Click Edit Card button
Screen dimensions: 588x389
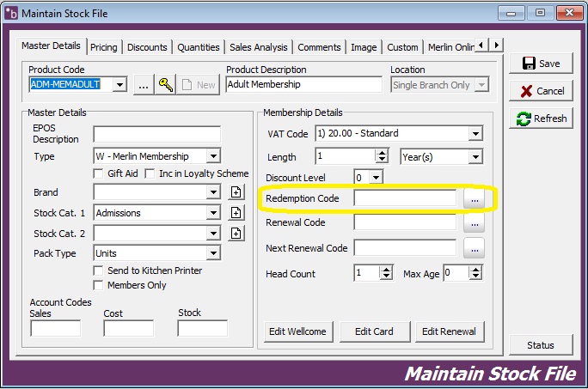tap(375, 331)
